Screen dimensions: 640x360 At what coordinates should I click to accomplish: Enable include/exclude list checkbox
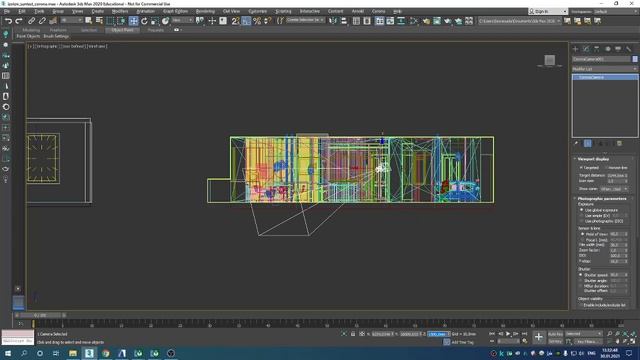(580, 305)
